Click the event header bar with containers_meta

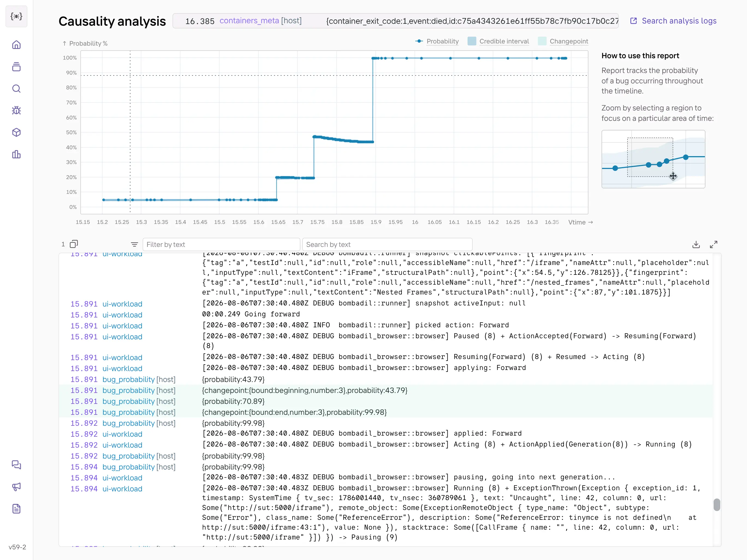point(395,21)
